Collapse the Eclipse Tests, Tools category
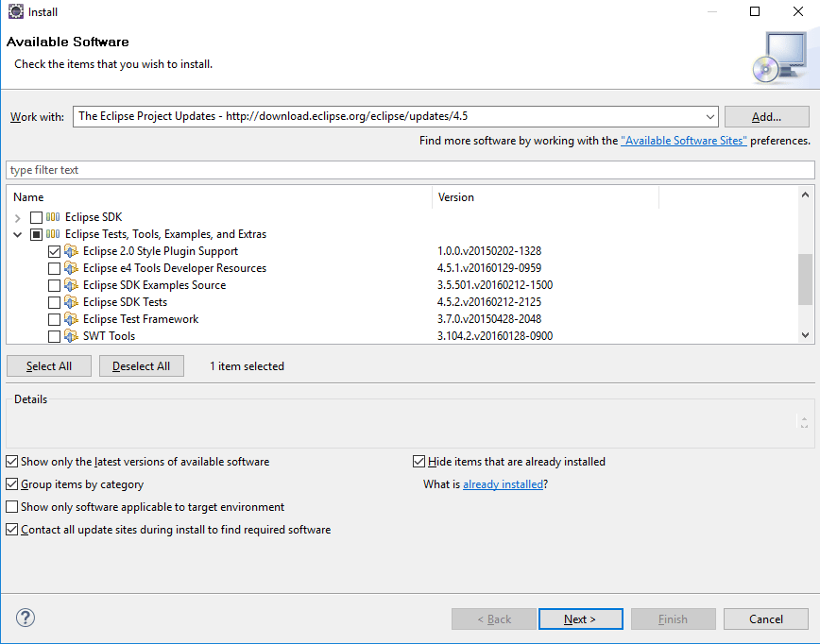820x644 pixels. (x=17, y=234)
